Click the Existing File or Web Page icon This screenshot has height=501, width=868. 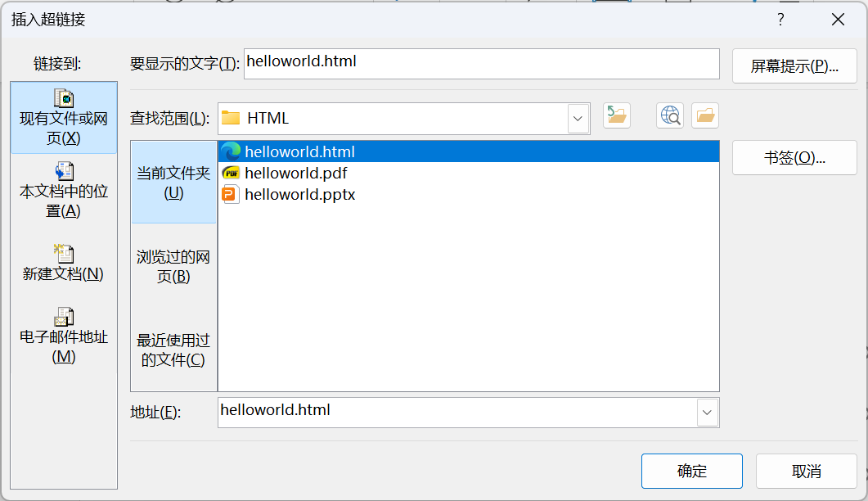coord(64,98)
